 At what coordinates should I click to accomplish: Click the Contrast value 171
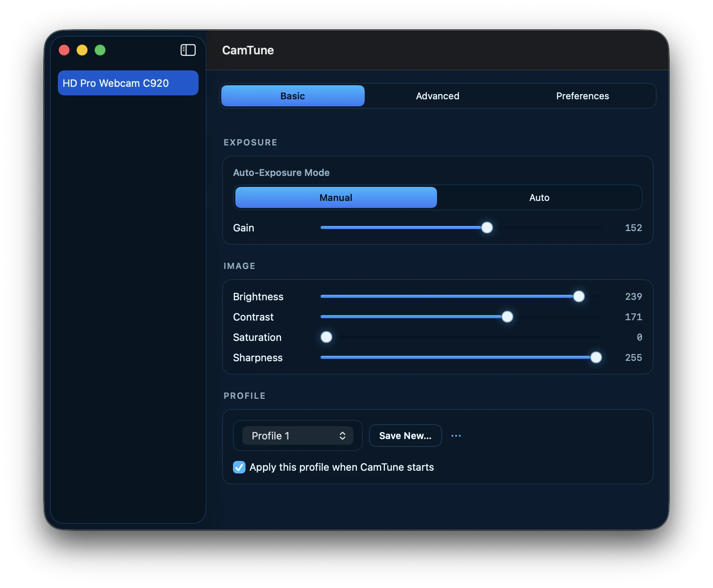tap(633, 317)
